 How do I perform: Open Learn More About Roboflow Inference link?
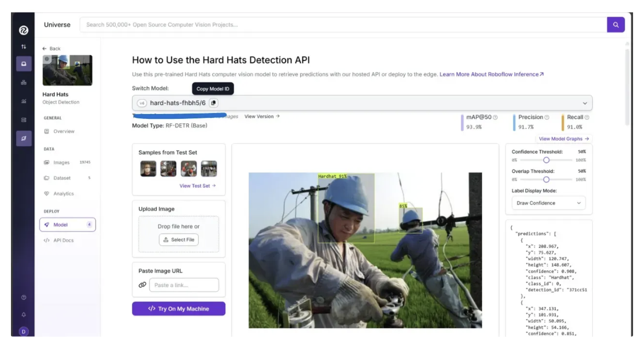coord(492,75)
